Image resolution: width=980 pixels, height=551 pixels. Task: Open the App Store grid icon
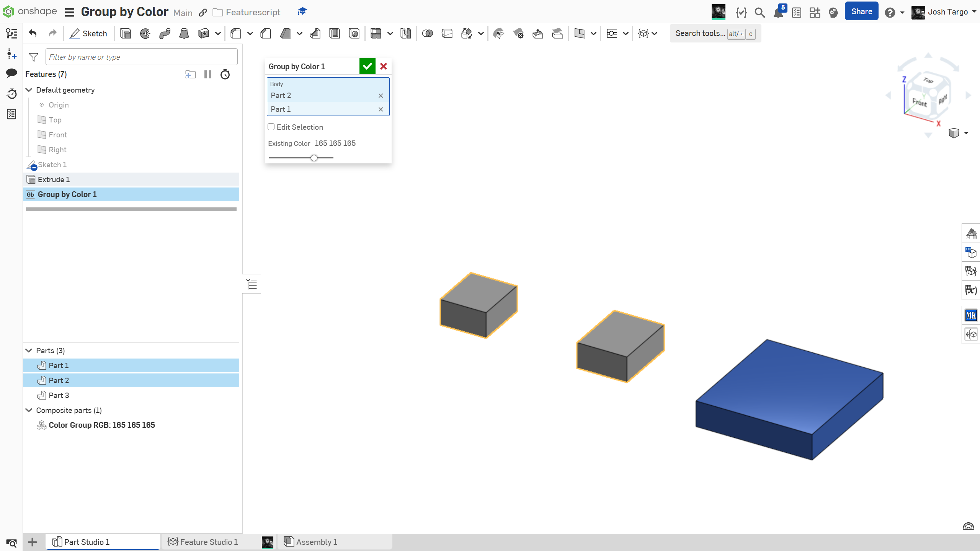815,12
